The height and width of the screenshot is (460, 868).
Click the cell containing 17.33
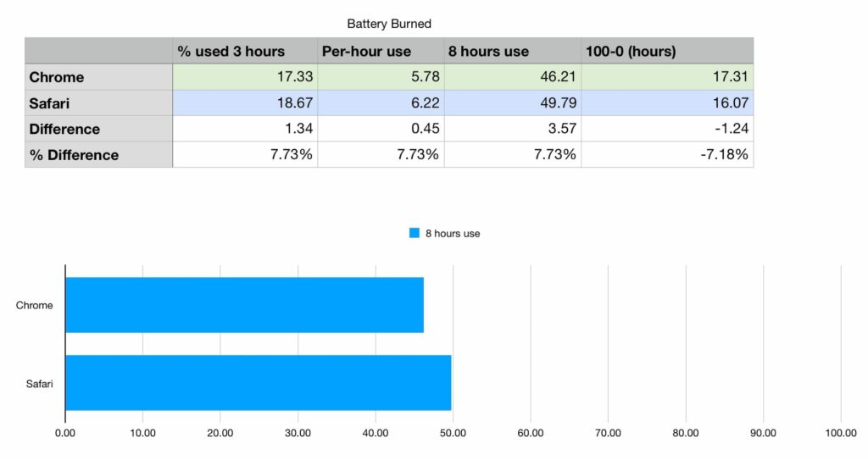pyautogui.click(x=244, y=77)
